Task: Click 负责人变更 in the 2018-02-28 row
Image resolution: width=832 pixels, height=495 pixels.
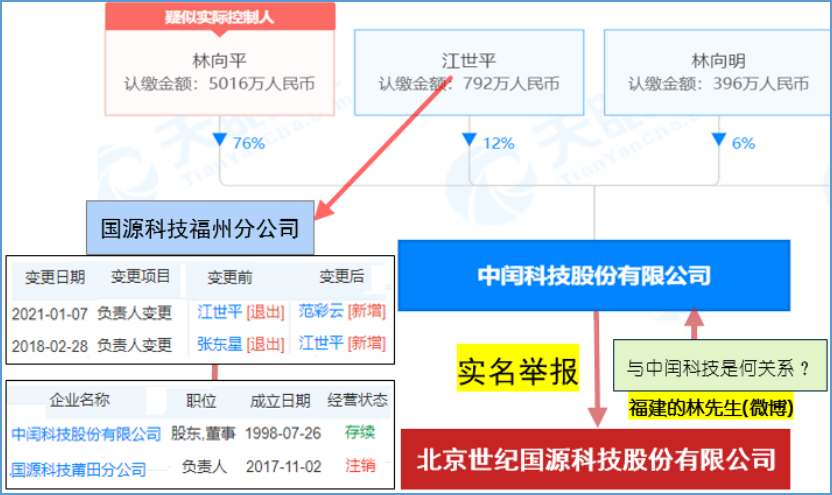Action: (134, 345)
